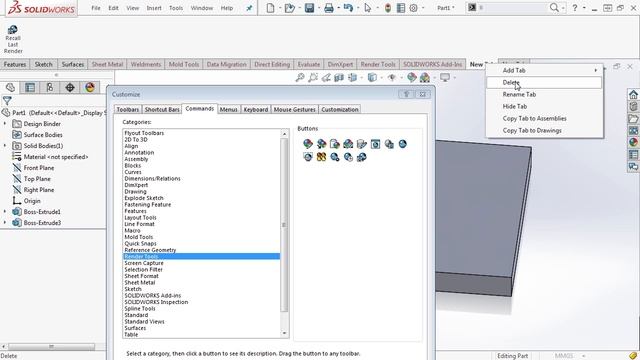Click the Previous View icon
The width and height of the screenshot is (640, 360).
(326, 77)
